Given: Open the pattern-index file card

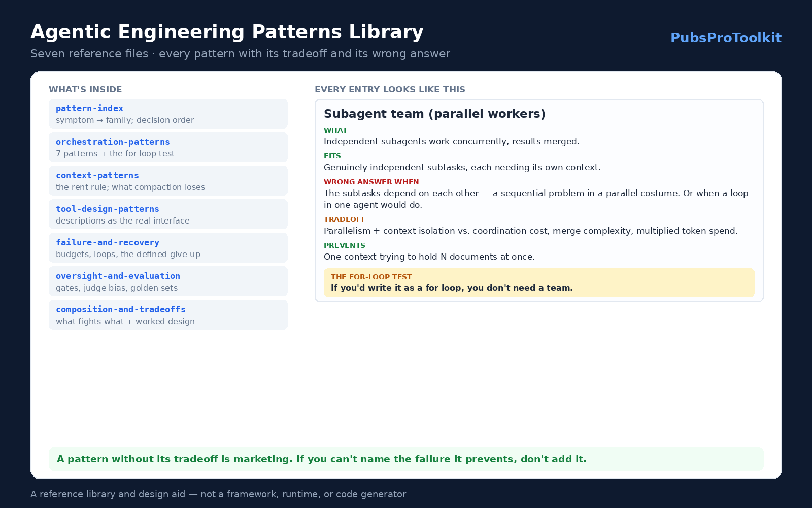Looking at the screenshot, I should pyautogui.click(x=168, y=113).
